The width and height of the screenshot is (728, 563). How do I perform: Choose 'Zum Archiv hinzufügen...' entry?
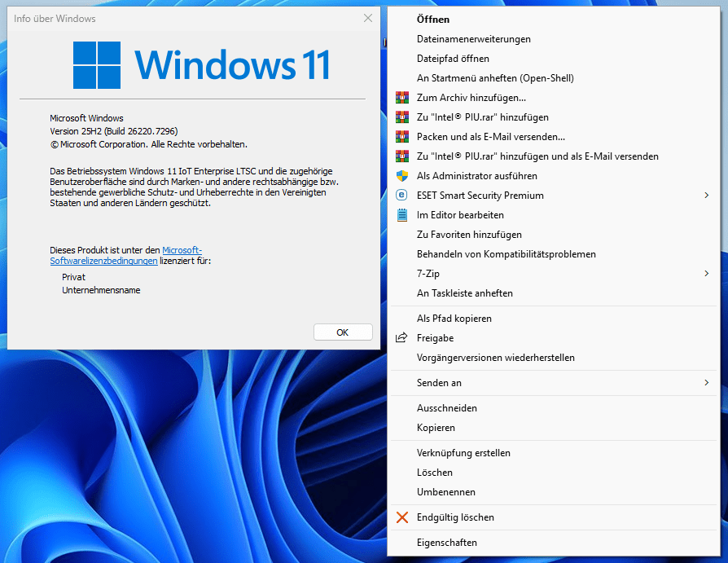click(x=554, y=98)
